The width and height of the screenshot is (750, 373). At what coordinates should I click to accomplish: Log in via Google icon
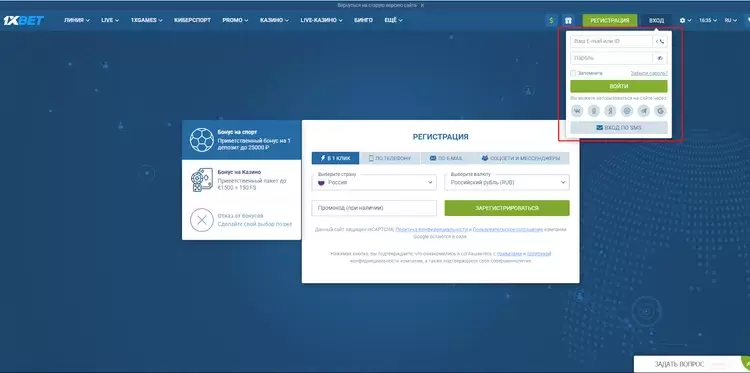661,111
